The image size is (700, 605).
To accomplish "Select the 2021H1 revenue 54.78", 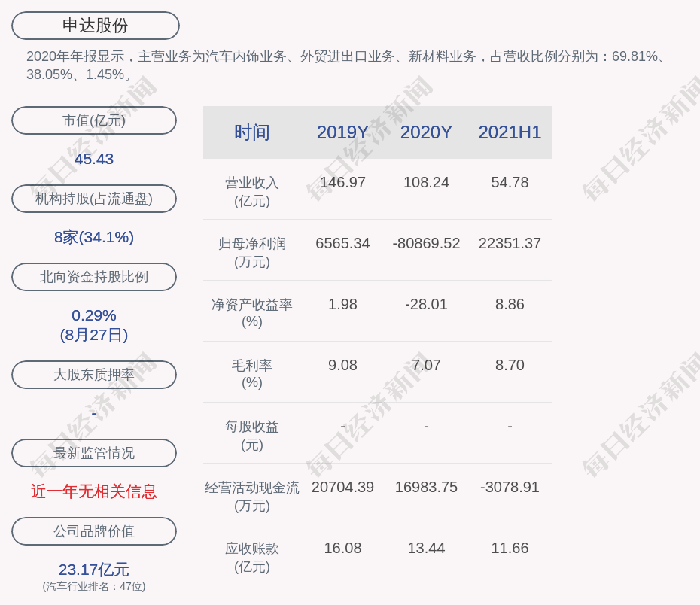I will coord(510,183).
